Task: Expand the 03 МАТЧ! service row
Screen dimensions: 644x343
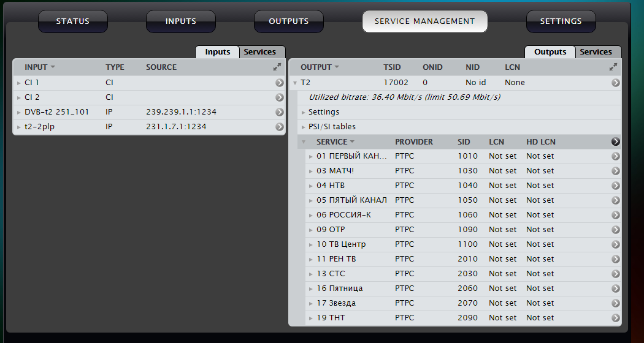Action: pos(311,171)
